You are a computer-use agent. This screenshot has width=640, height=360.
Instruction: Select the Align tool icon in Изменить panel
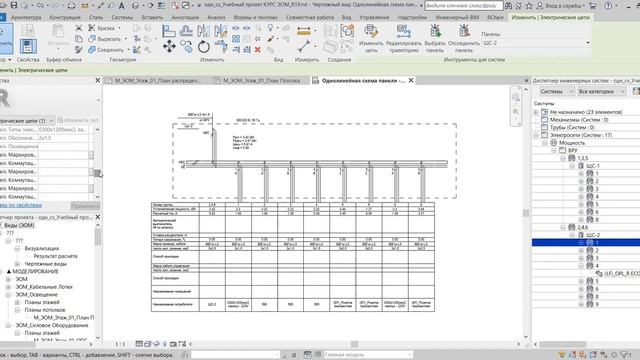(169, 31)
